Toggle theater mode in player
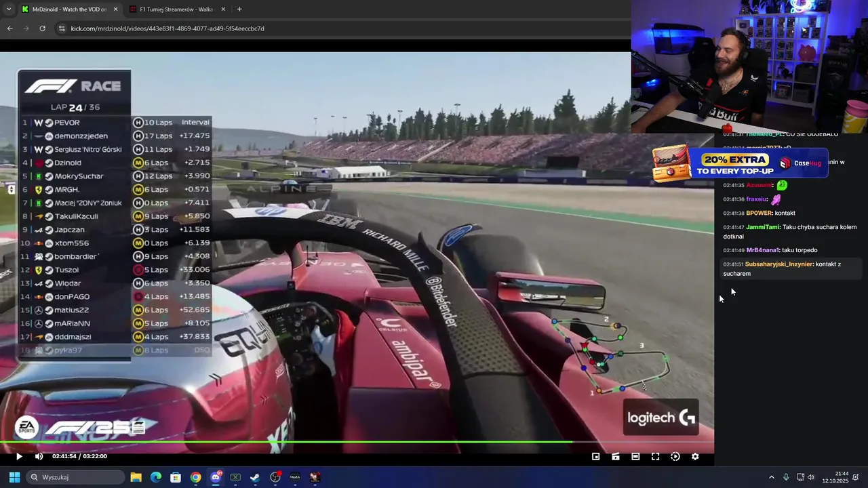Viewport: 868px width, 488px height. coord(635,456)
